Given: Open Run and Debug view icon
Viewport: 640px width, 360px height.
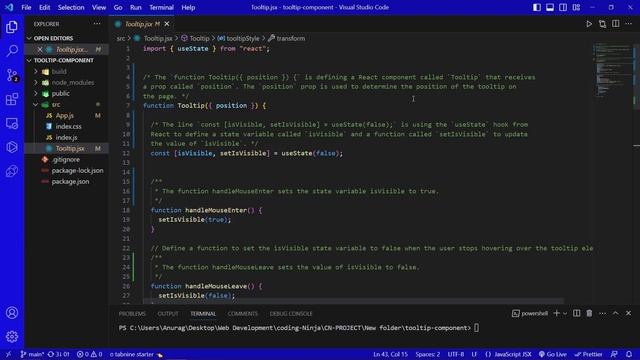Looking at the screenshot, I should coord(12,147).
